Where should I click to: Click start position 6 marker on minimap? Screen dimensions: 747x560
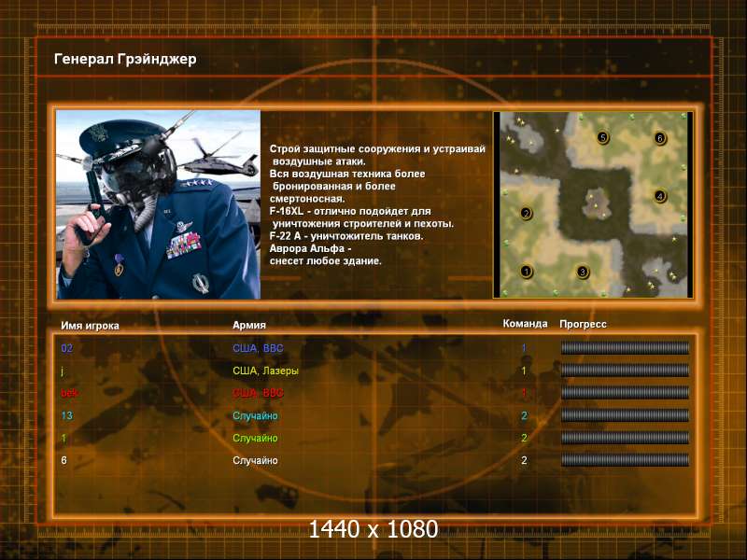coord(660,138)
